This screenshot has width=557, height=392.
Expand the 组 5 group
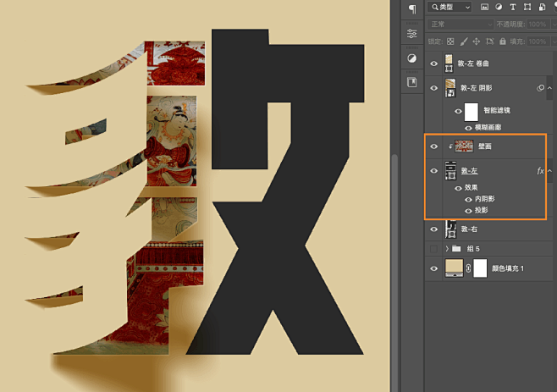(447, 248)
